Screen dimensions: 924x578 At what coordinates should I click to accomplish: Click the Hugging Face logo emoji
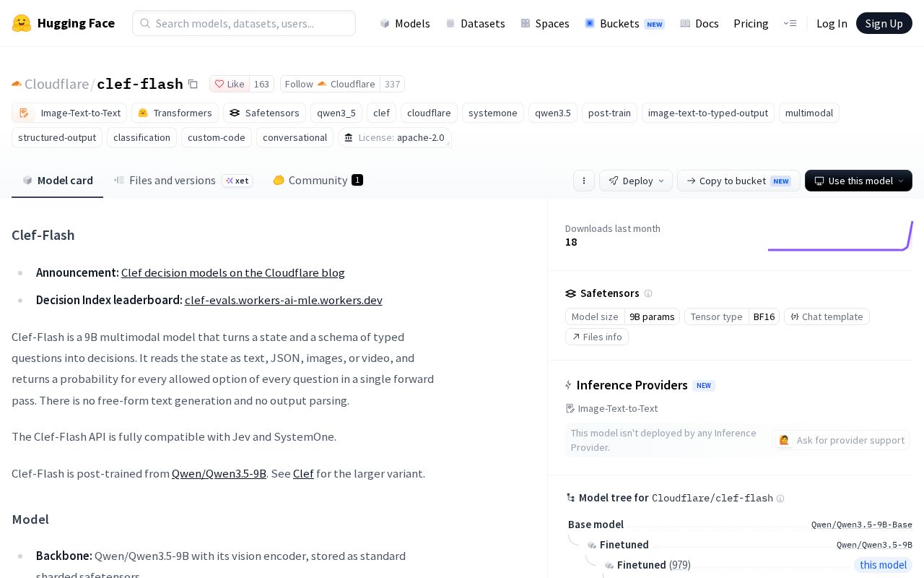point(22,23)
